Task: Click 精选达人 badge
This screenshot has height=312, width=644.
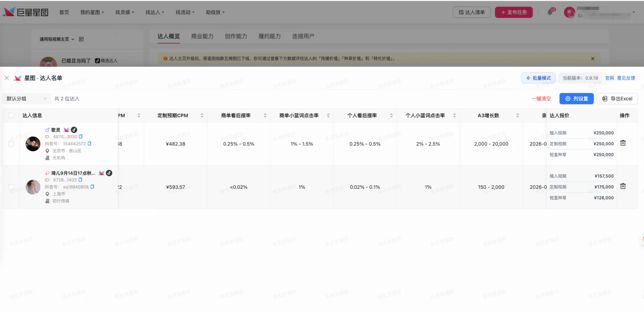Action: pos(106,60)
